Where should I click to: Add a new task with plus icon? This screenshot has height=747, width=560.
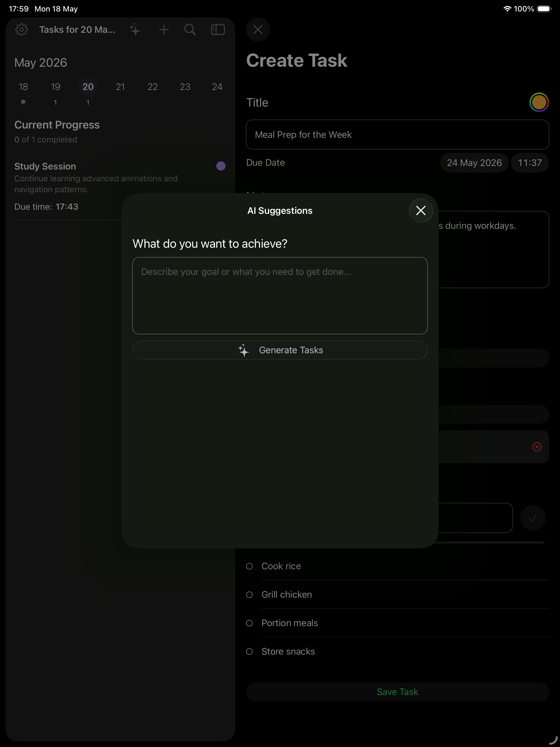[x=164, y=30]
